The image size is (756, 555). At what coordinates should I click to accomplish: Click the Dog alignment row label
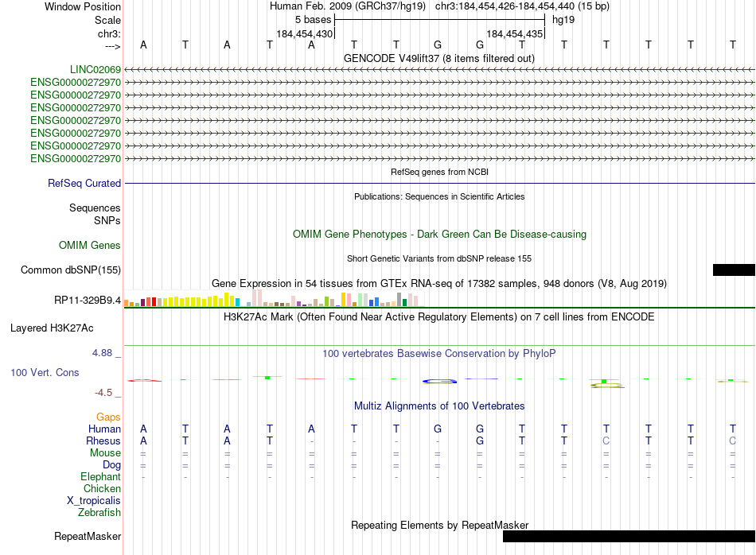111,465
